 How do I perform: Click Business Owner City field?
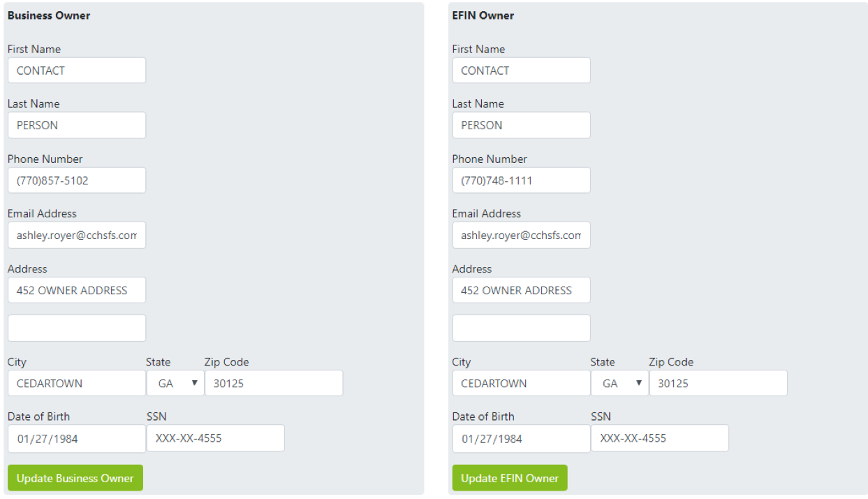(77, 383)
